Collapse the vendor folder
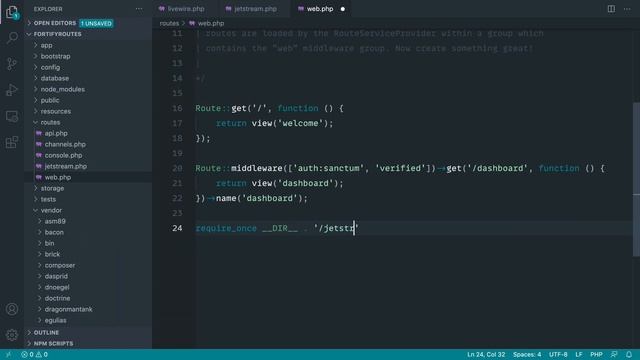 51,211
